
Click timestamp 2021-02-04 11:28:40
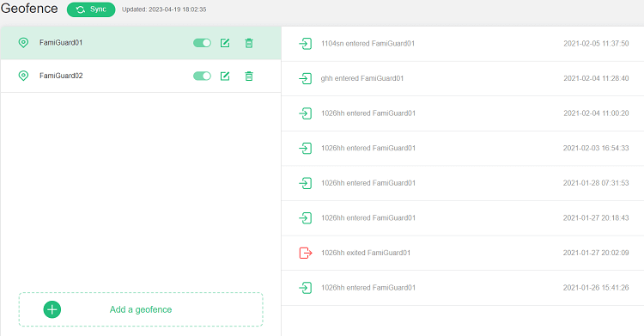pos(596,78)
